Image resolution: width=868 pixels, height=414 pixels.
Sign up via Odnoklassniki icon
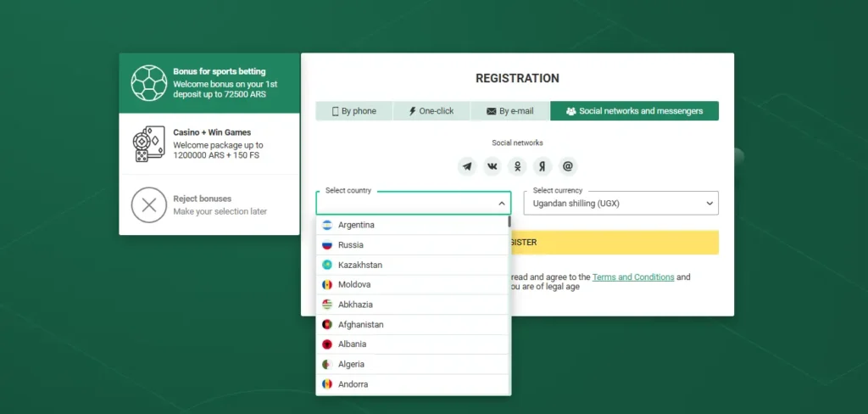click(x=518, y=166)
